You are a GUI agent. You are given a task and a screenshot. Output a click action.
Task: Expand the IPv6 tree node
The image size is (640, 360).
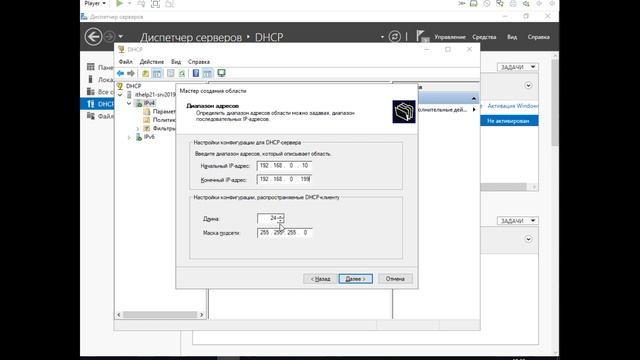129,137
